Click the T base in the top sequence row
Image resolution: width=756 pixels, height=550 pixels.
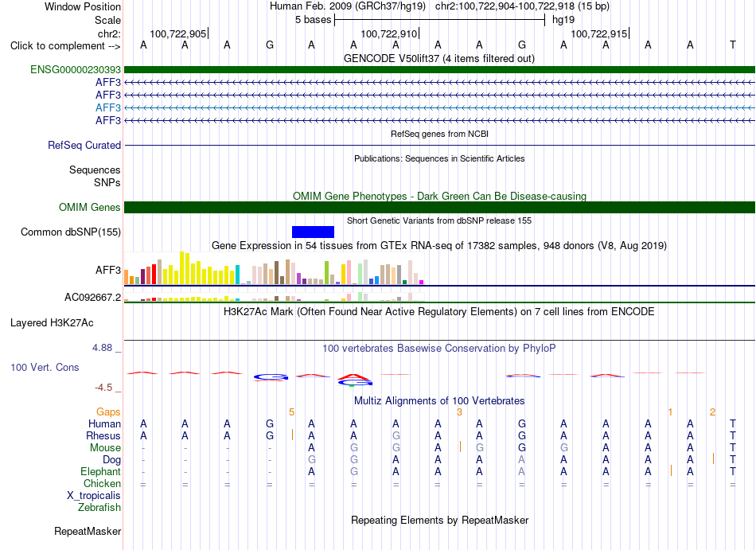[x=732, y=45]
